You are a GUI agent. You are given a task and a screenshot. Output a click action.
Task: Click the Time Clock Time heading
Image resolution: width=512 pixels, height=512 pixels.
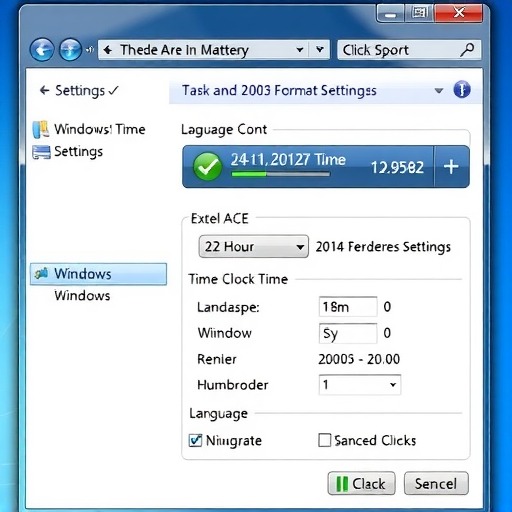tap(238, 279)
